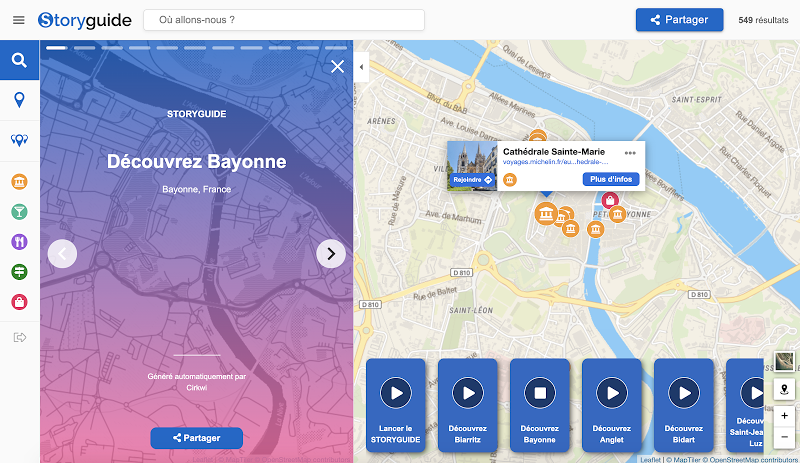Toggle the green cocktail category filter
Screen dimensions: 800x463
click(19, 211)
